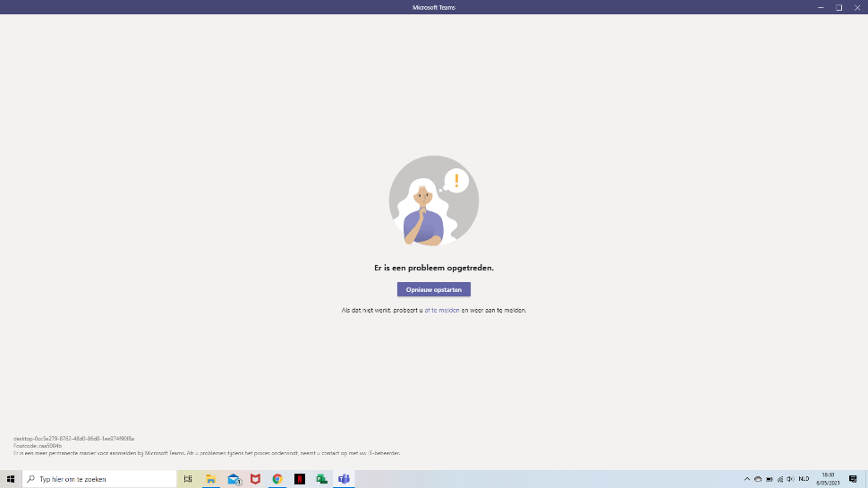Switch to Google Chrome in the taskbar
868x488 pixels.
coord(277,478)
